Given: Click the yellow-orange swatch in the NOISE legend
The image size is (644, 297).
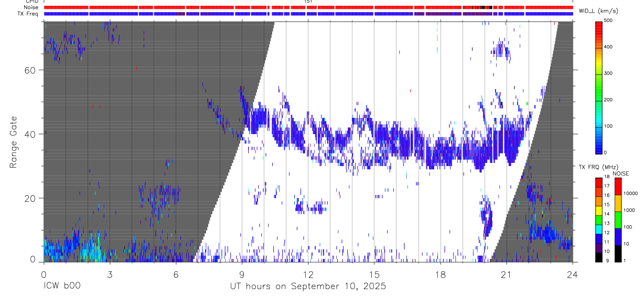Looking at the screenshot, I should coord(618,203).
